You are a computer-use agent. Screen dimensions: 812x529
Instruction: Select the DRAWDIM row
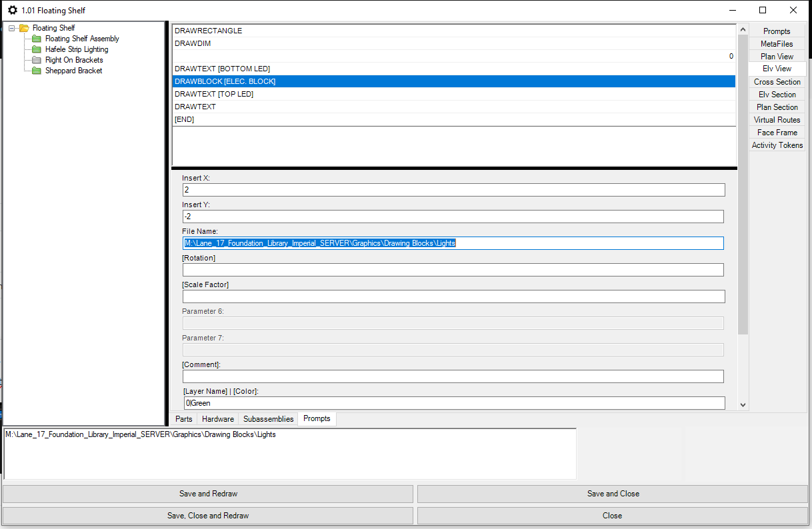click(x=454, y=43)
